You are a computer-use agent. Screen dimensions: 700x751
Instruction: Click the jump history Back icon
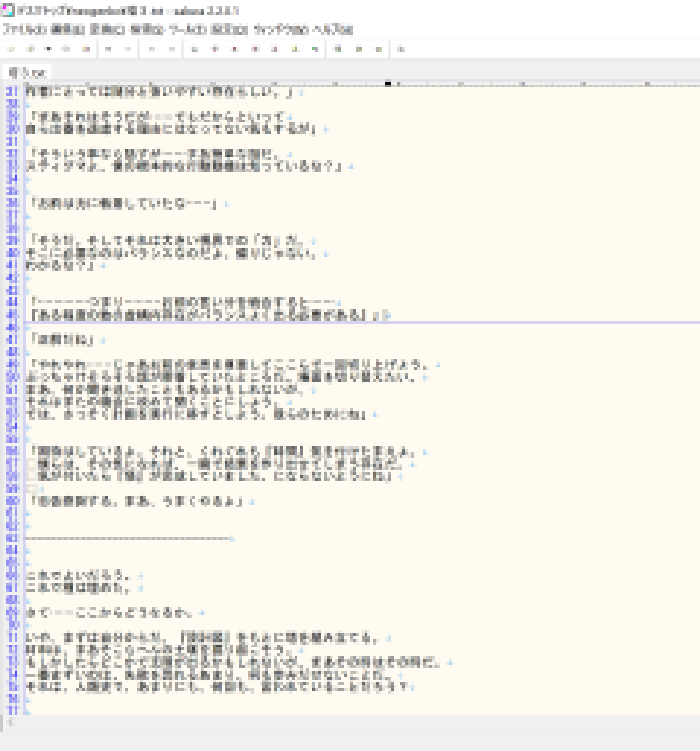[x=152, y=49]
